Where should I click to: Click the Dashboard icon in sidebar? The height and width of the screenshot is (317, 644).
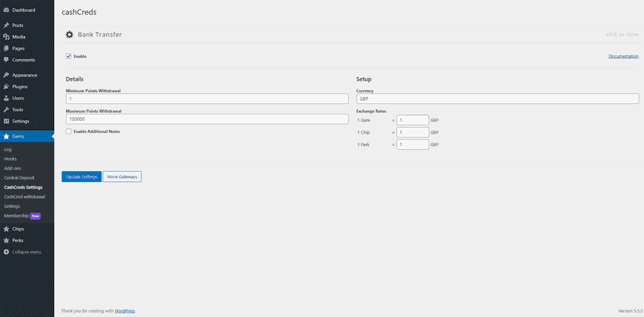(x=6, y=10)
